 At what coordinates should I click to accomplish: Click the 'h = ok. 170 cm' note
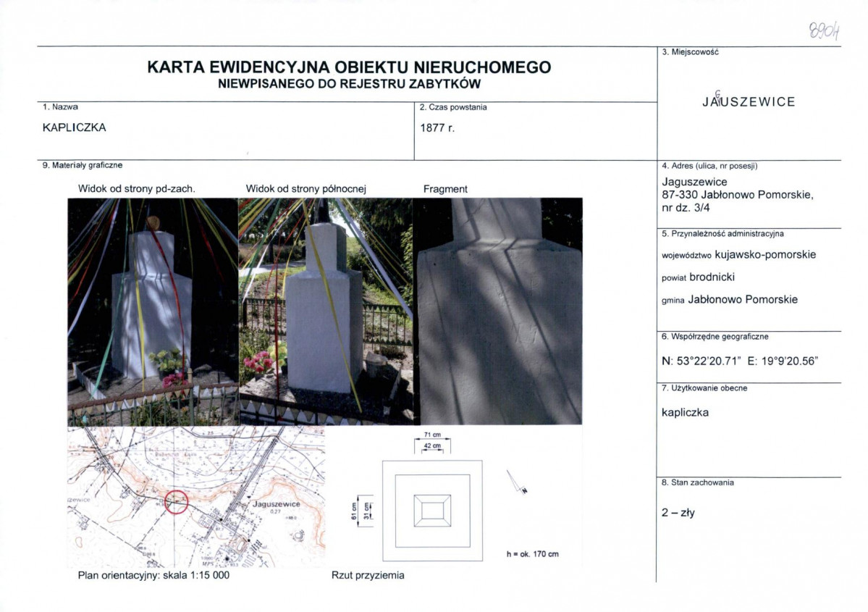(x=533, y=554)
